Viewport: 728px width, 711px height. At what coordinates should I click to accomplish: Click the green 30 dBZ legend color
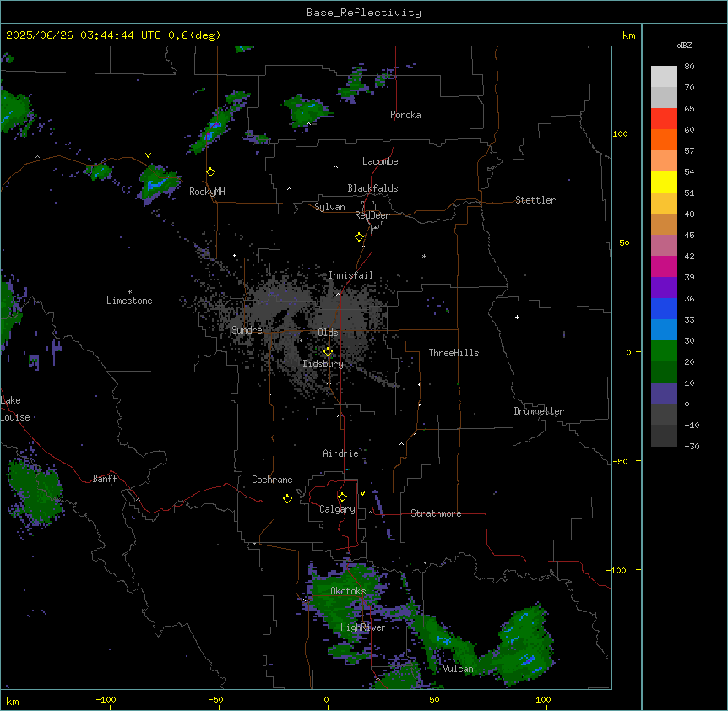(x=664, y=351)
